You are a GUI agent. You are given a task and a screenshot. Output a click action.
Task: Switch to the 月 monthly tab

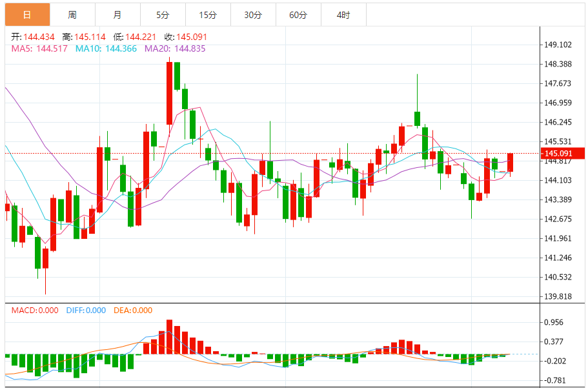click(117, 15)
